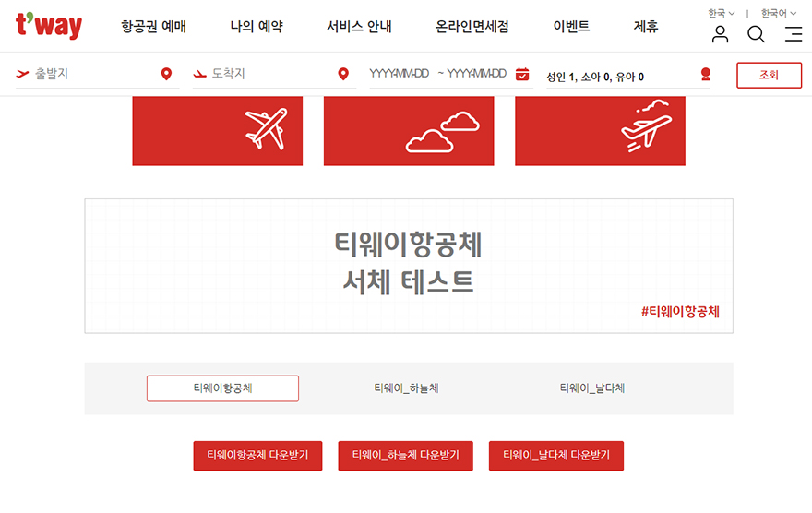Image resolution: width=812 pixels, height=513 pixels.
Task: Open the 나의 예약 menu
Action: [257, 27]
